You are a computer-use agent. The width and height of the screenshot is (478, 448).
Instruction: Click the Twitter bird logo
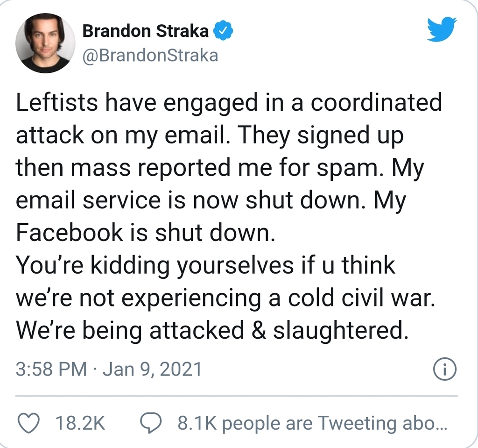click(x=443, y=29)
